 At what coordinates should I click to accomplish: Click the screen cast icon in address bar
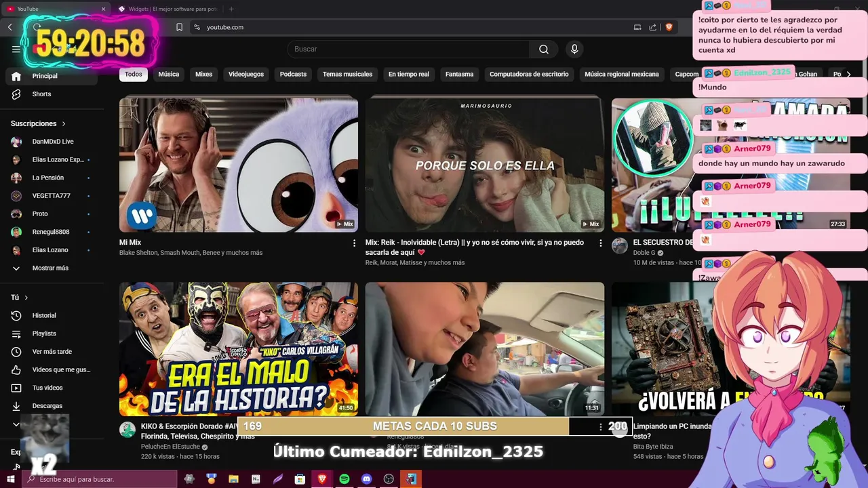(x=637, y=27)
